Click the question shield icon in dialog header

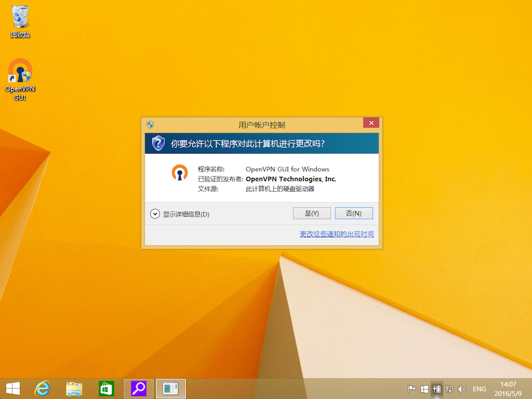[158, 143]
